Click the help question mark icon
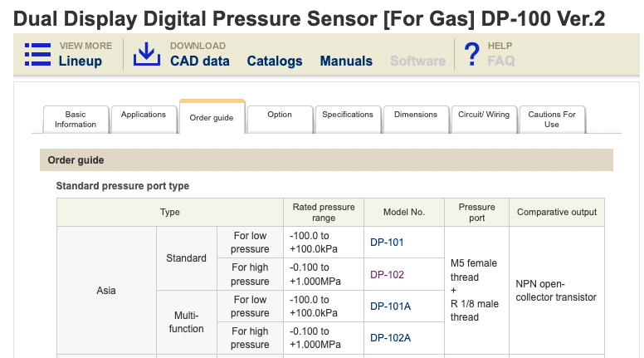Image resolution: width=644 pixels, height=358 pixels. 471,54
